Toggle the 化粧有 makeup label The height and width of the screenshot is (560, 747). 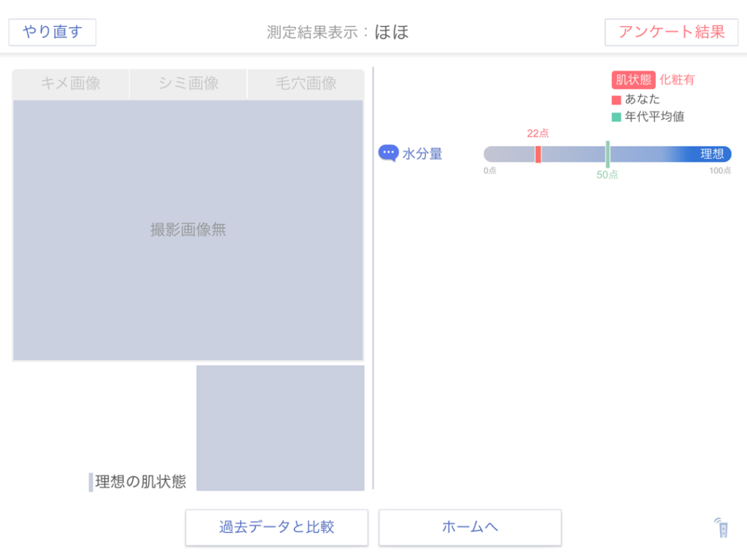(677, 80)
